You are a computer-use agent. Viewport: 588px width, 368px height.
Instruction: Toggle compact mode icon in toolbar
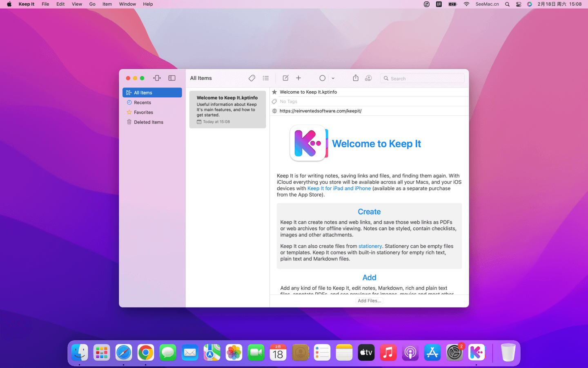point(157,78)
